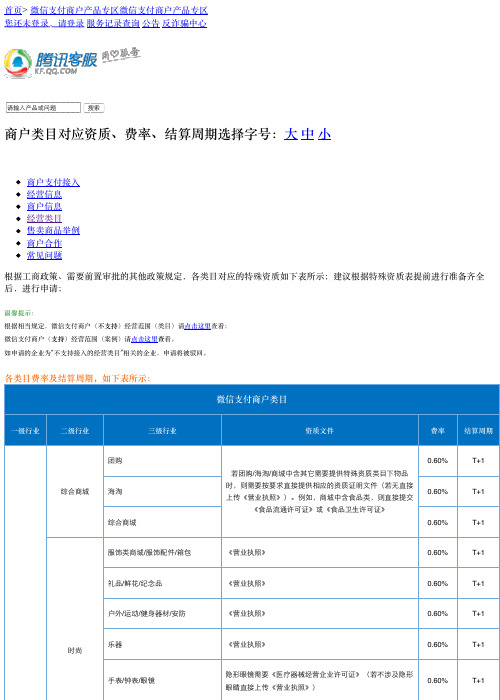Click the green 温馨提示 label
Image resolution: width=500 pixels, height=700 pixels.
(x=19, y=313)
